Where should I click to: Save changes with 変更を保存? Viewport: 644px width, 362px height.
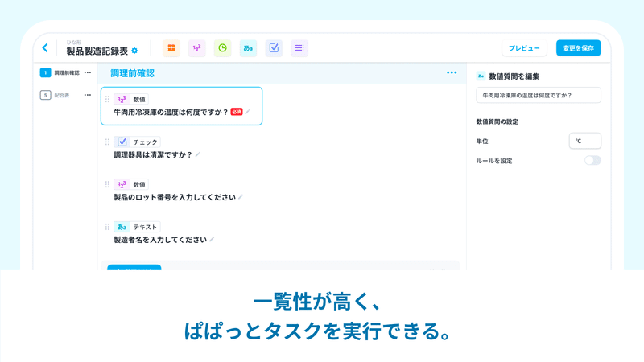pos(578,48)
